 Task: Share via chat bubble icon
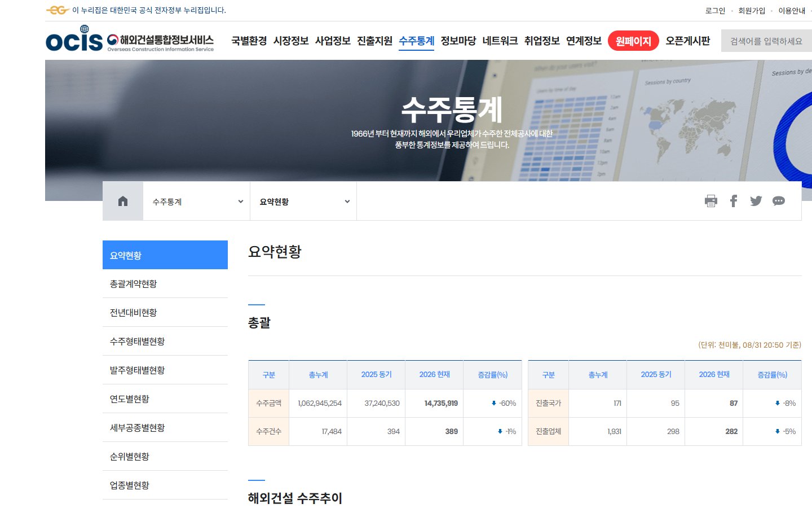point(779,201)
